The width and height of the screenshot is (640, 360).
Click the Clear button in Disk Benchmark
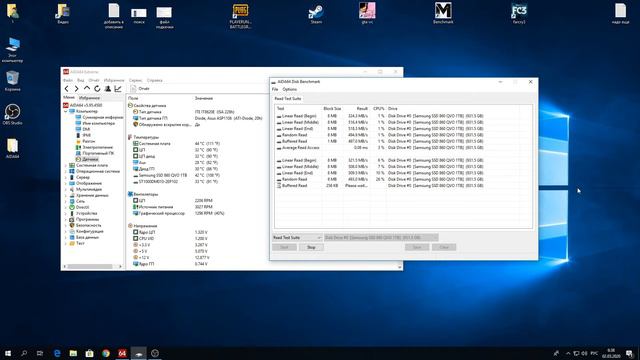coord(444,247)
